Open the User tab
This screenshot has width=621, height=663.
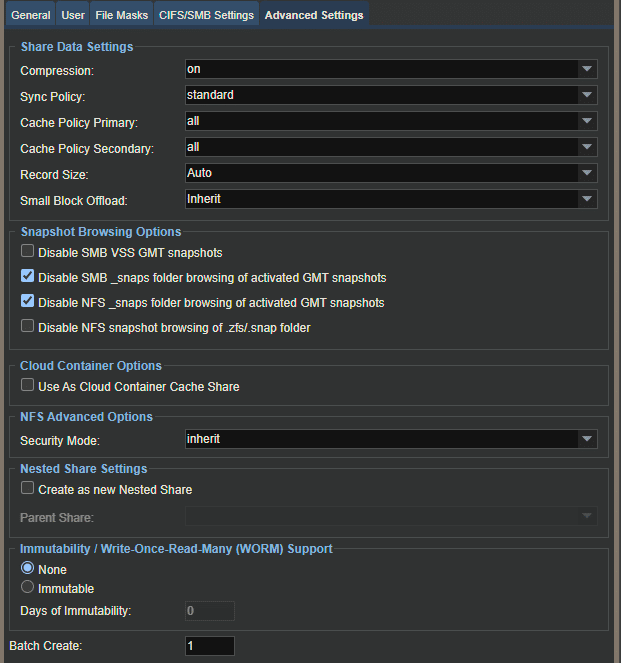(73, 15)
